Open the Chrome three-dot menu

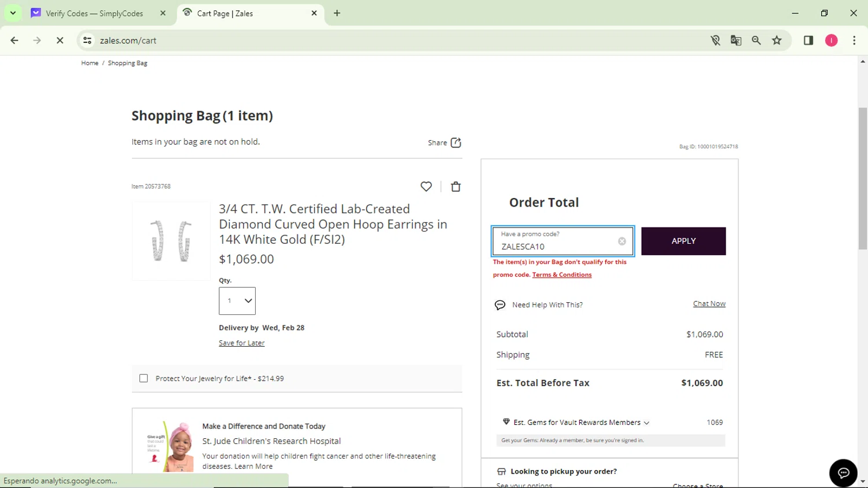click(854, 41)
